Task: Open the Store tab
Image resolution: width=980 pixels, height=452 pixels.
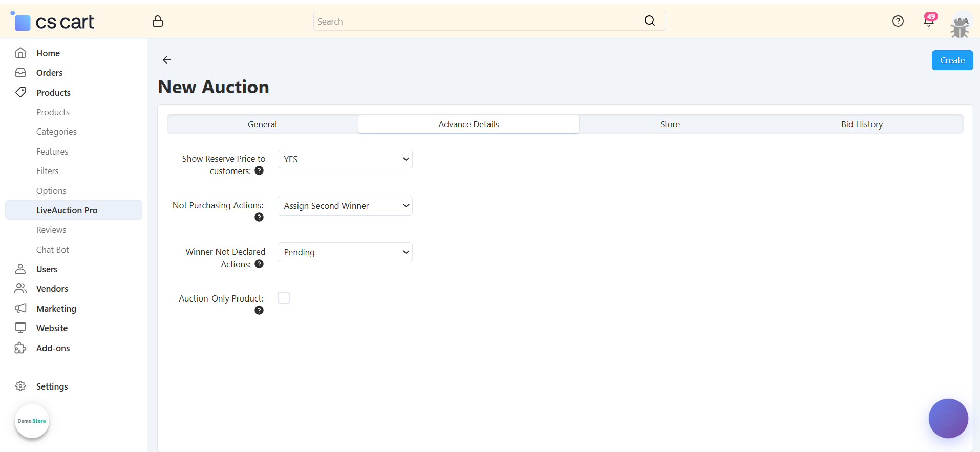Action: click(670, 124)
